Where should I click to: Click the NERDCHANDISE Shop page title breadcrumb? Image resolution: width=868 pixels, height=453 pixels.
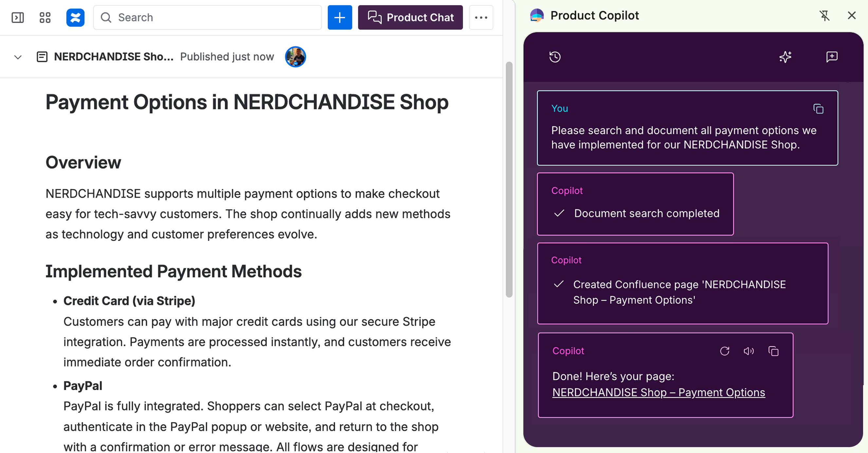click(x=114, y=57)
